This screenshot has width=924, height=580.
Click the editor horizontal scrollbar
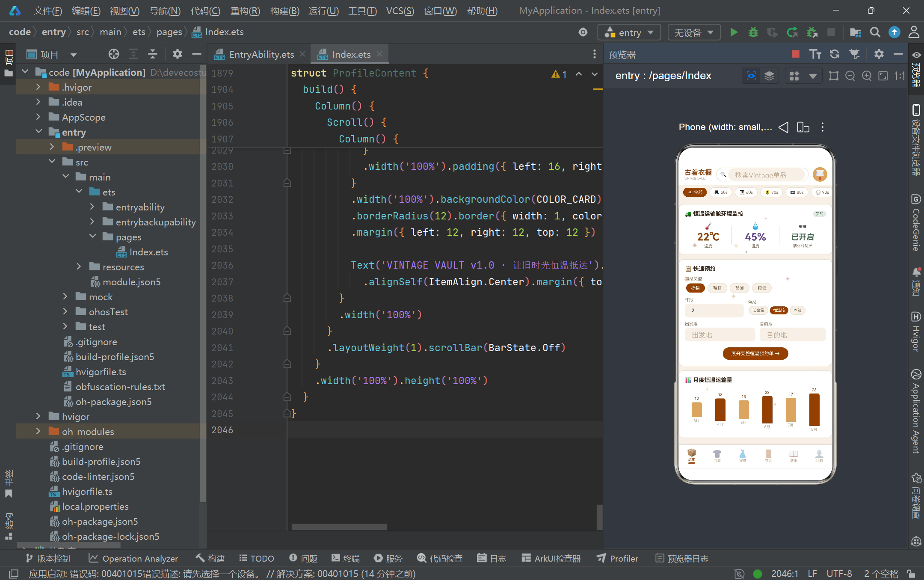(x=339, y=527)
